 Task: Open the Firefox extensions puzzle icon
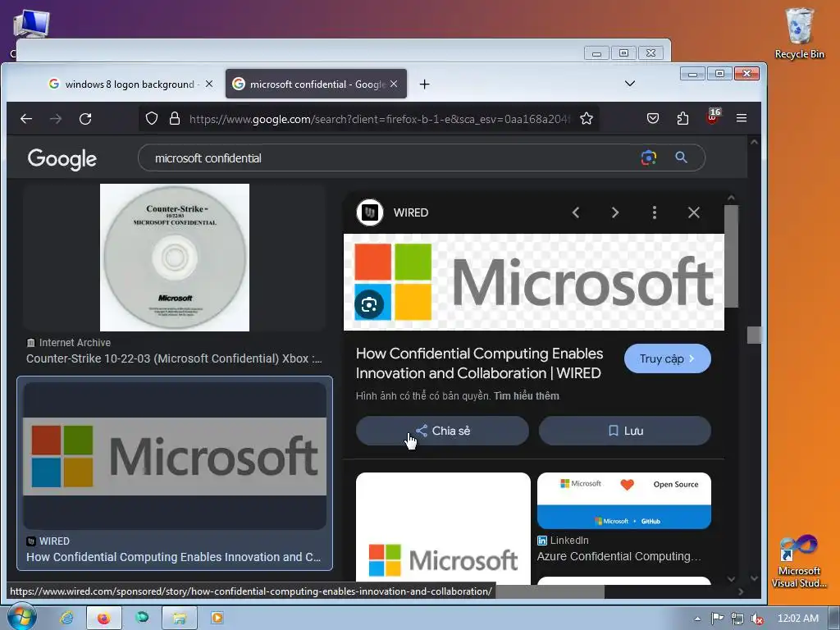(x=682, y=118)
